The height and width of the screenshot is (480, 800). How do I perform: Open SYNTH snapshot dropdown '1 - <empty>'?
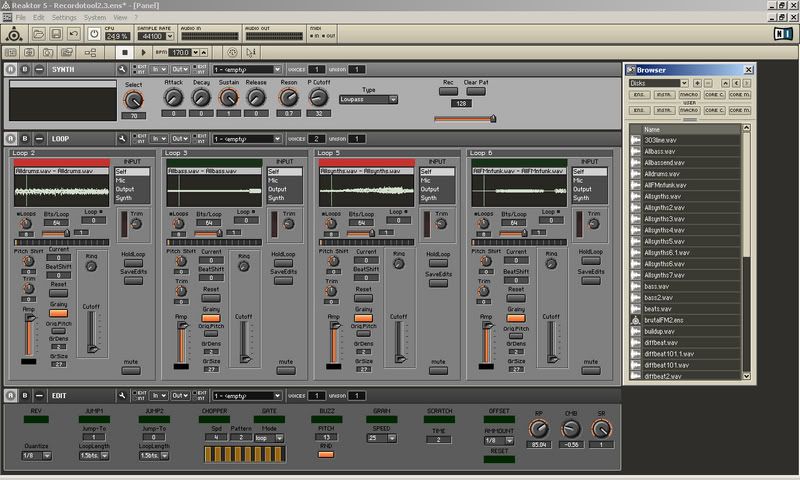(x=247, y=69)
